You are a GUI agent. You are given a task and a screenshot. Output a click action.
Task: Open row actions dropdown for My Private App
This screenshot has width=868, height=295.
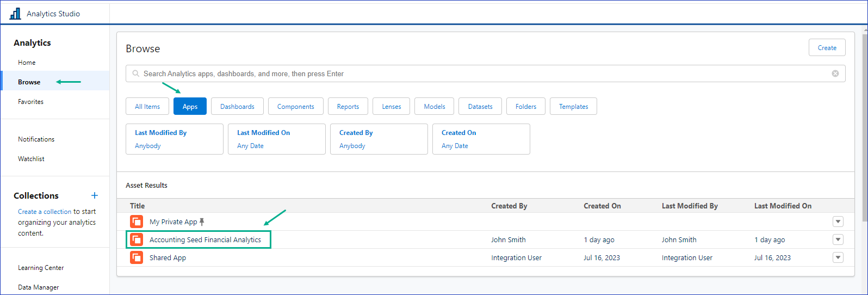[838, 222]
